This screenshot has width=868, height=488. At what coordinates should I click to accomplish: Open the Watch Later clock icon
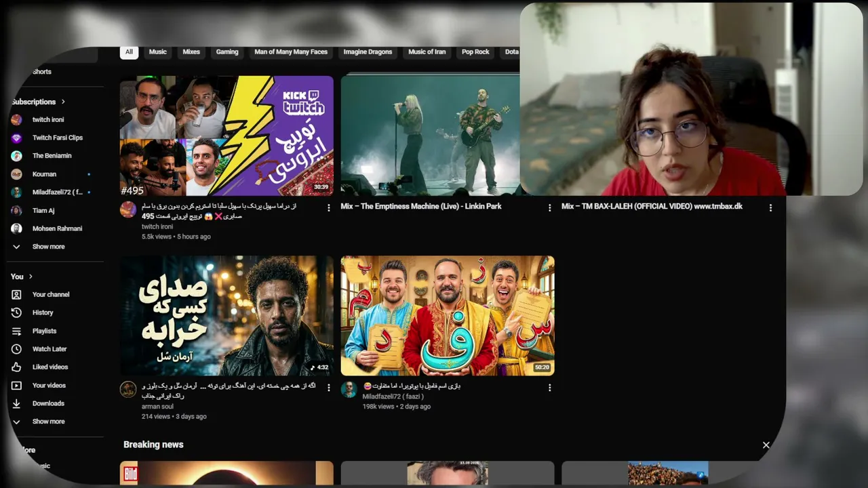pyautogui.click(x=16, y=349)
